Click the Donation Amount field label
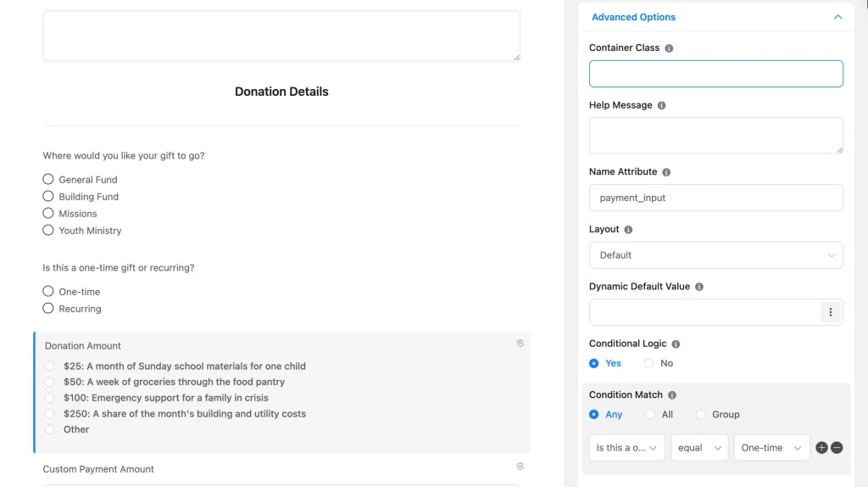This screenshot has height=487, width=868. [x=82, y=345]
